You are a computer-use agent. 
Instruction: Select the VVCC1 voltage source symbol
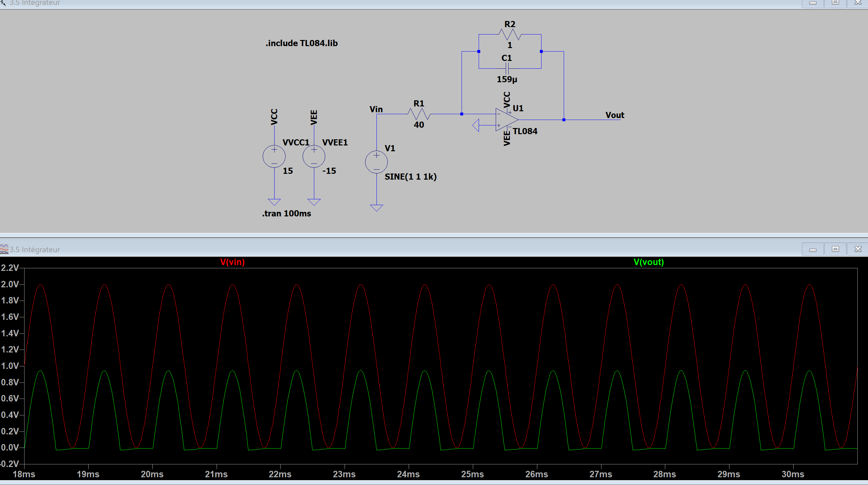(274, 156)
